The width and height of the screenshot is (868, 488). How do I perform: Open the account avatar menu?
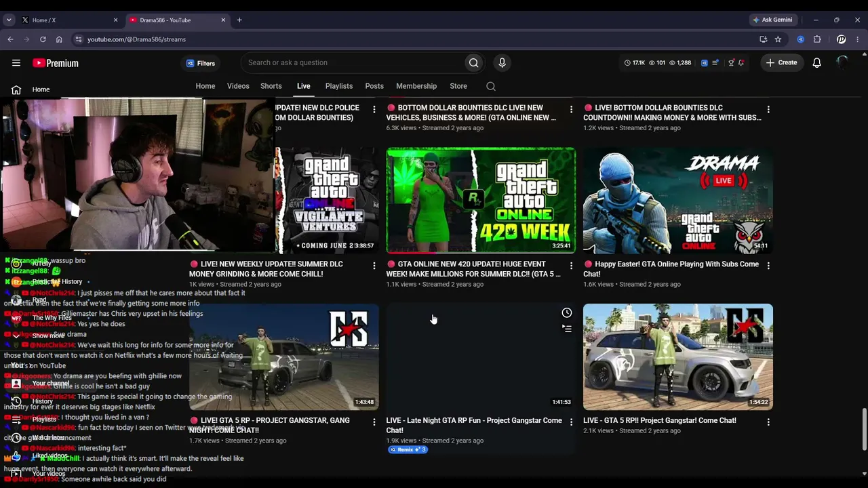tap(842, 62)
